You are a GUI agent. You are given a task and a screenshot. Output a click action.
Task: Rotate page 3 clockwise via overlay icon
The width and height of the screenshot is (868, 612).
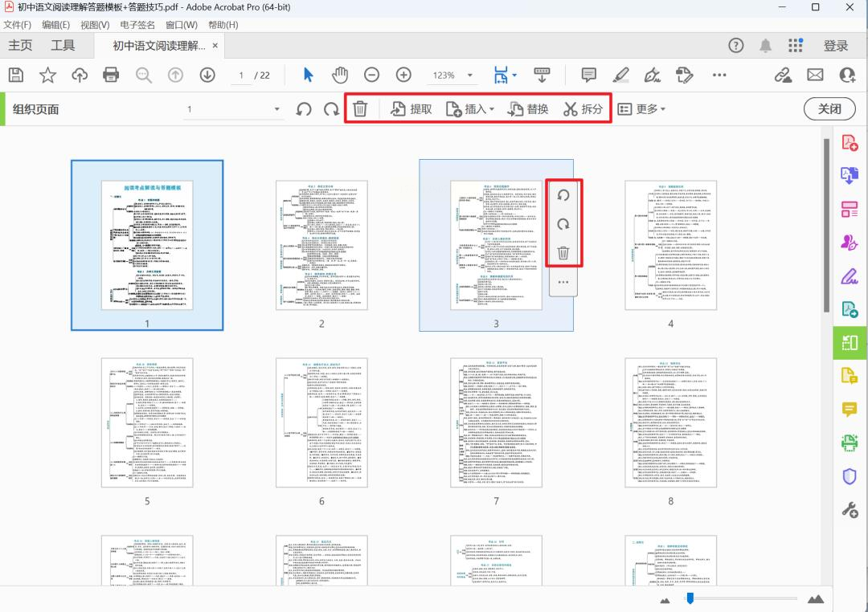coord(563,224)
